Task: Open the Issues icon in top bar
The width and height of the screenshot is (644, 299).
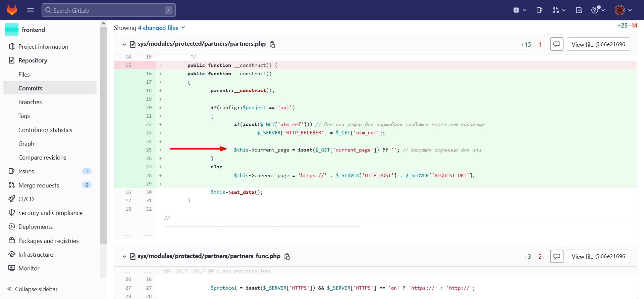Action: [x=539, y=10]
